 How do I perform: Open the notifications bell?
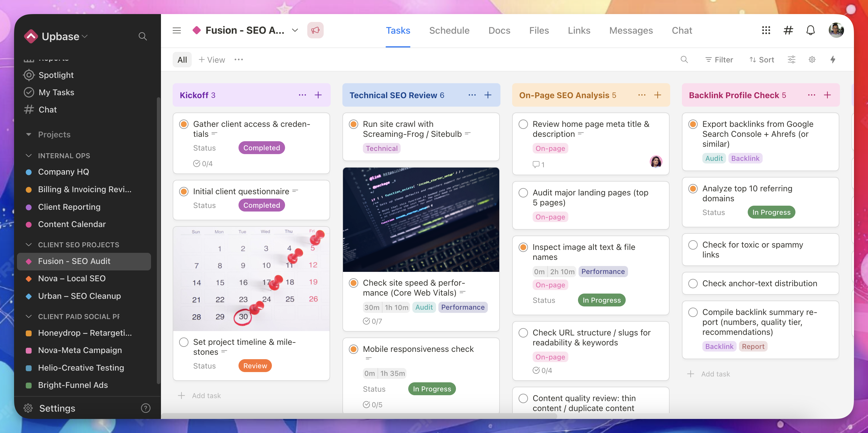(810, 30)
